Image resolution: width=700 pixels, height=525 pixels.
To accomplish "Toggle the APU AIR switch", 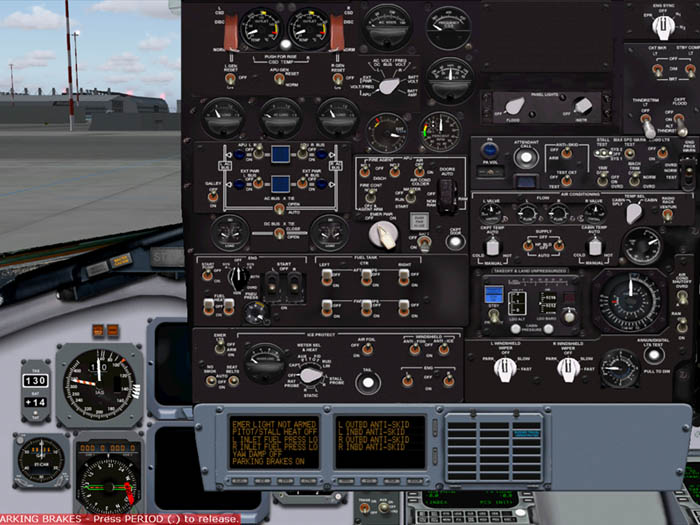I will [x=419, y=172].
